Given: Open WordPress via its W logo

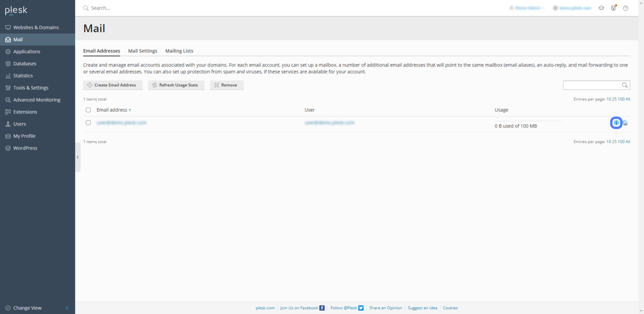Looking at the screenshot, I should 8,148.
